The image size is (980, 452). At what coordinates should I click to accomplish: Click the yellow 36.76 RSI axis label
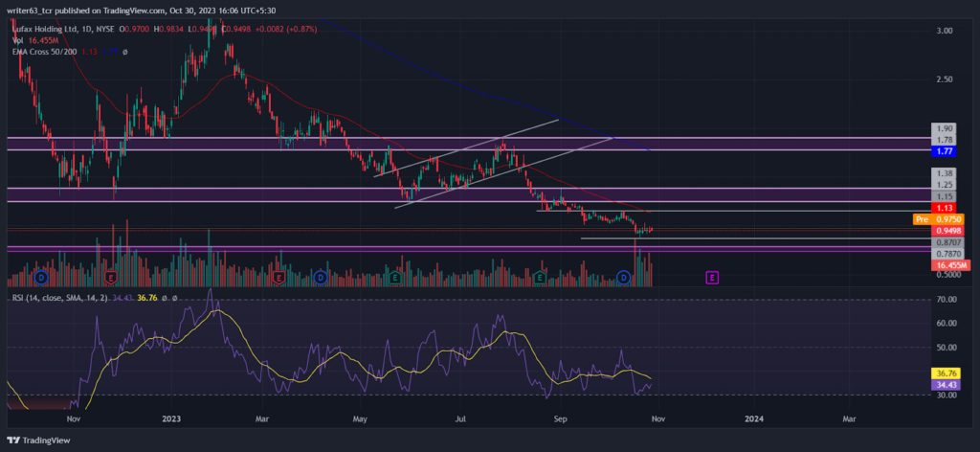click(x=946, y=373)
